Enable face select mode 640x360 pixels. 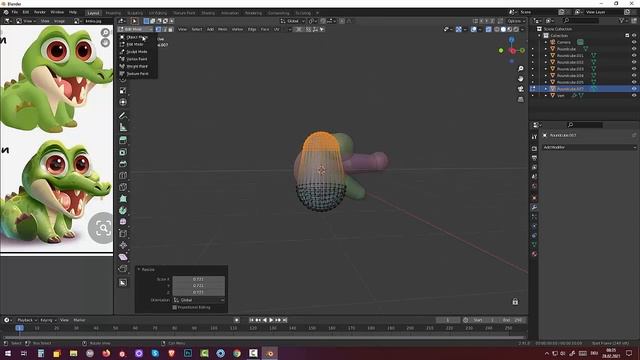coord(171,29)
